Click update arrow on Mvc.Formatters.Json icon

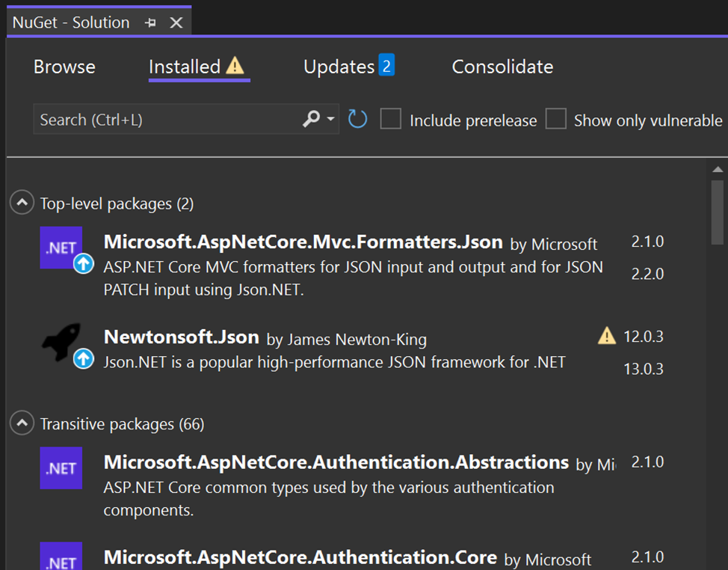(x=84, y=264)
